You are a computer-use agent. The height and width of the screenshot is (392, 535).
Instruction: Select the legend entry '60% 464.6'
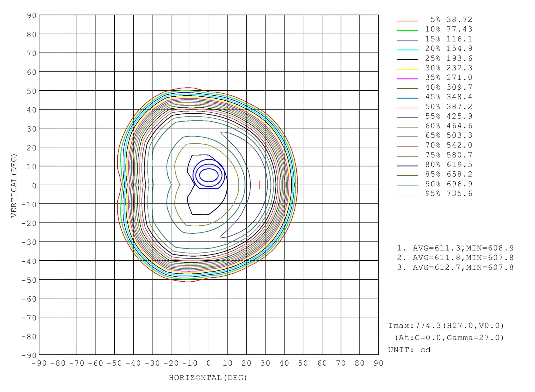coord(434,126)
